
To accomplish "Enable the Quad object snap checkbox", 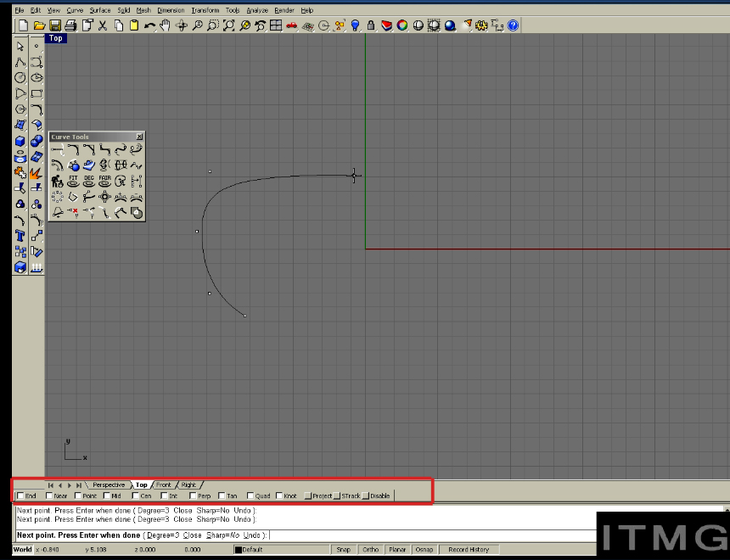I will click(250, 496).
